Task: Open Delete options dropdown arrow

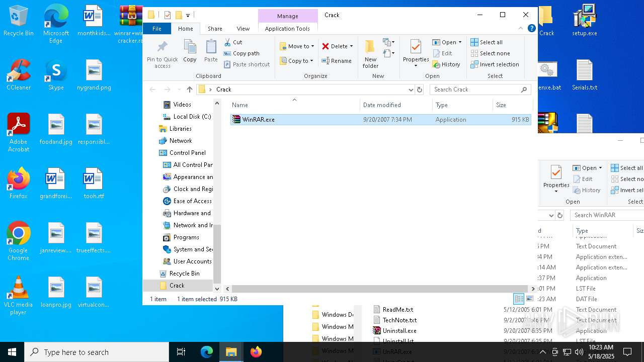Action: (351, 46)
